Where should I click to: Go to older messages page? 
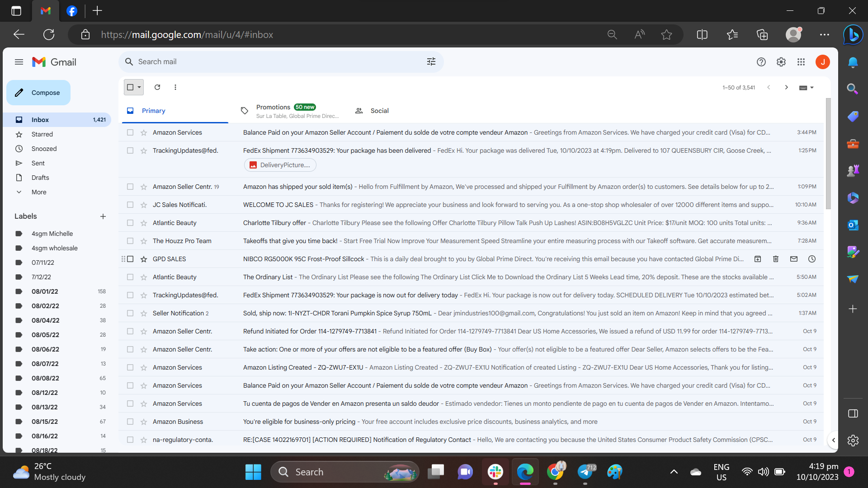tap(787, 87)
